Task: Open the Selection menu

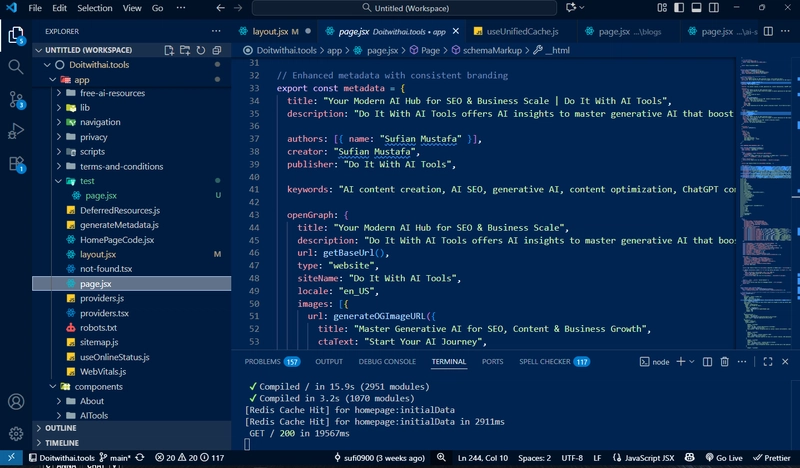Action: coord(95,8)
